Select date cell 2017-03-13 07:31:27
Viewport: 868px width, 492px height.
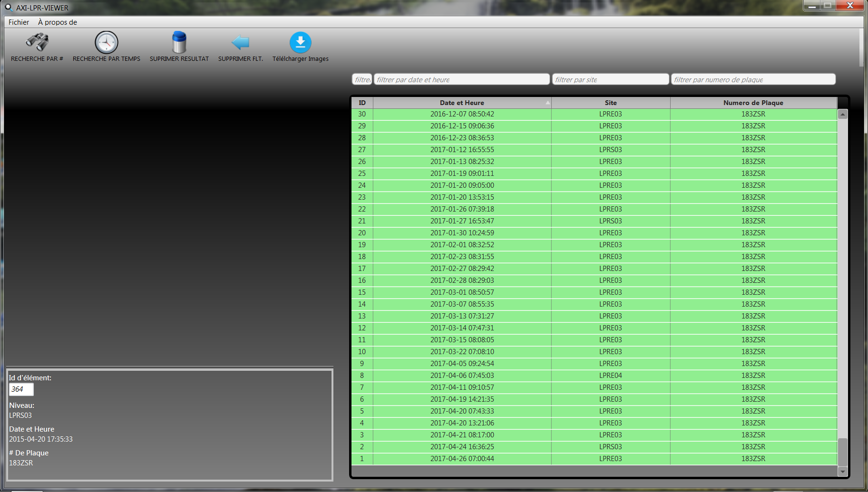coord(462,316)
